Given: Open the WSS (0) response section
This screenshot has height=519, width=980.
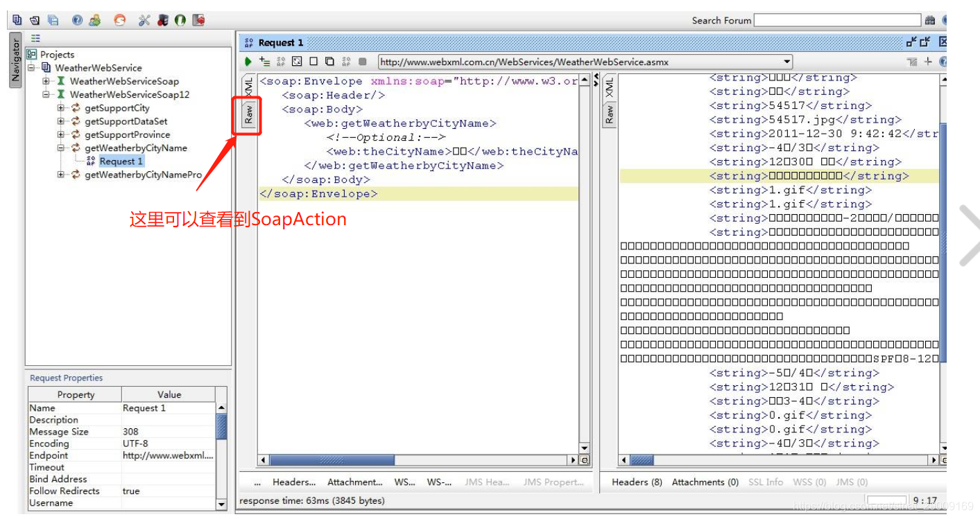Looking at the screenshot, I should pos(809,482).
